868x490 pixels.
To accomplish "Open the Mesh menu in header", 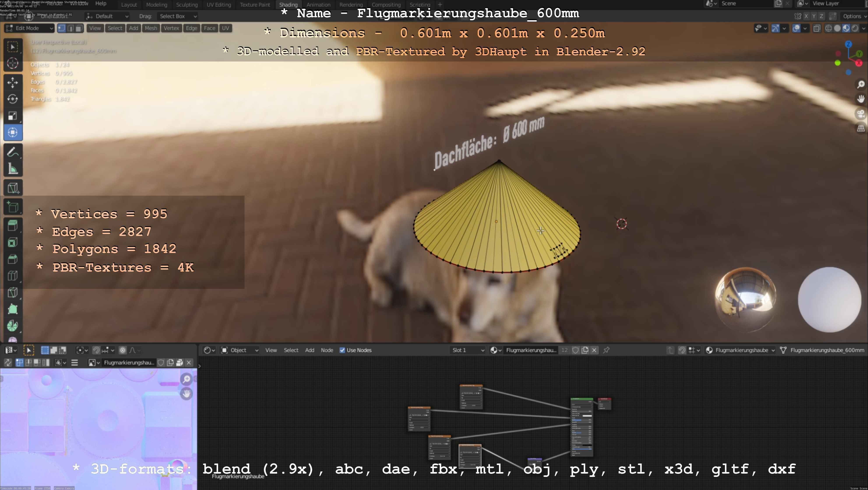I will click(151, 28).
